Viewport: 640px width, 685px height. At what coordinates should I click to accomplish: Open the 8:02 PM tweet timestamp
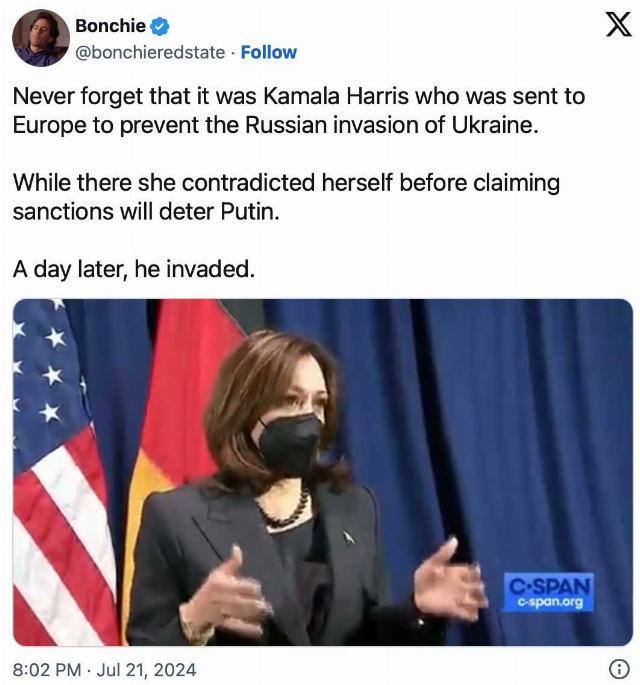(47, 670)
